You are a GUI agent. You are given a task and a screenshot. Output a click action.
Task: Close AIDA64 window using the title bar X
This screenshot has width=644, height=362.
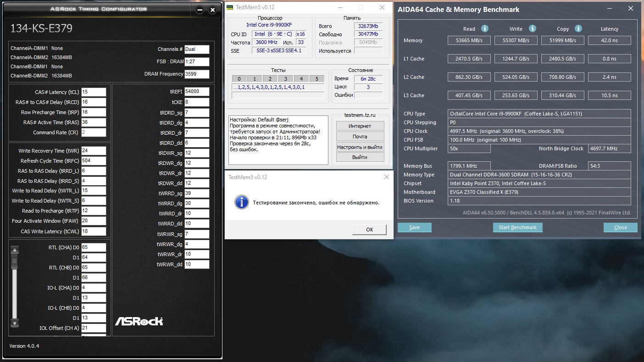(x=631, y=9)
